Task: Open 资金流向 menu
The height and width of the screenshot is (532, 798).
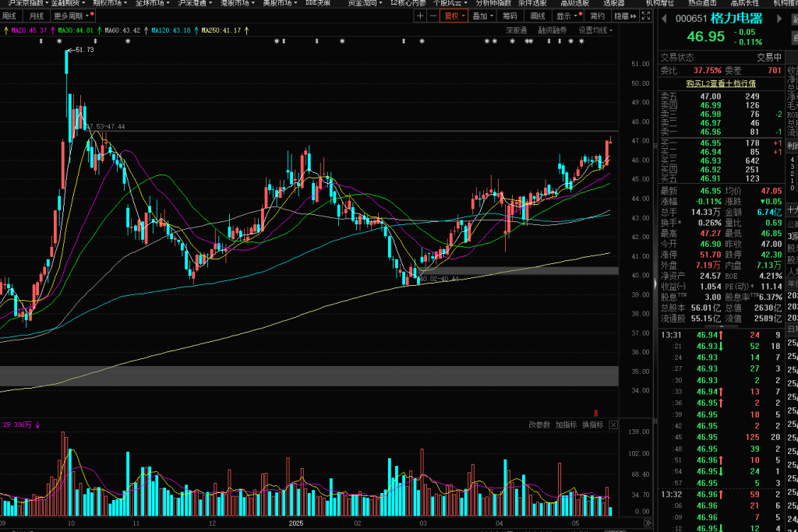Action: [x=365, y=3]
